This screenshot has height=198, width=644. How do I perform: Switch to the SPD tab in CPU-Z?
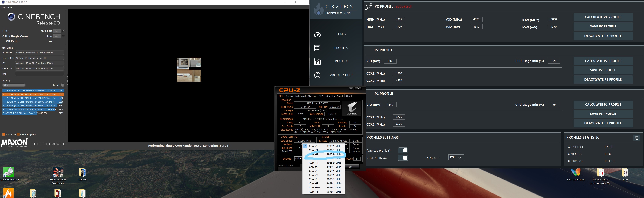(x=321, y=96)
